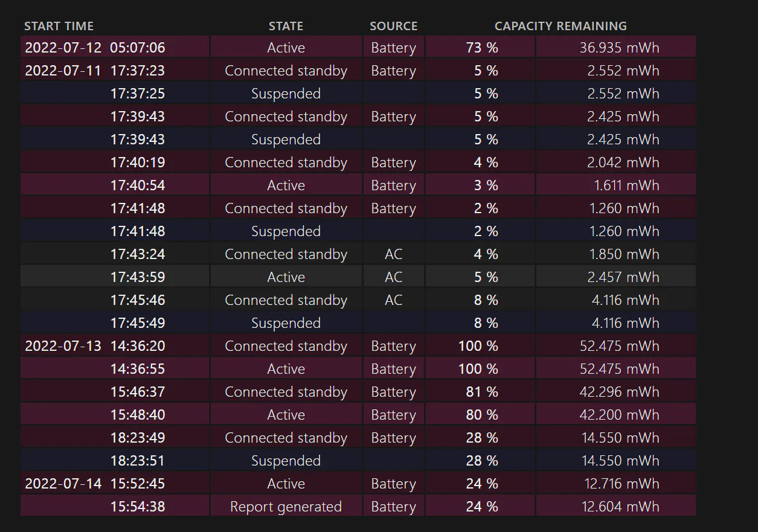Click the 15:46:37 start time

point(138,392)
